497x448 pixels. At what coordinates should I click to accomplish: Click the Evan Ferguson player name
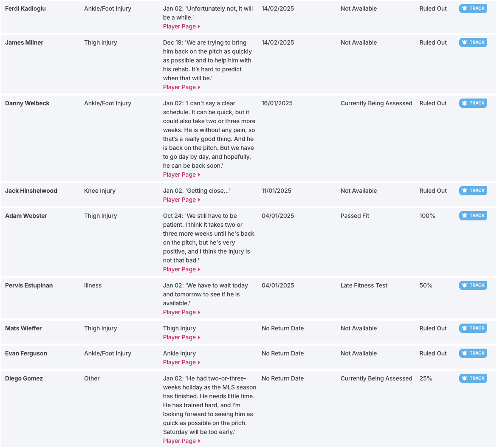click(x=26, y=353)
